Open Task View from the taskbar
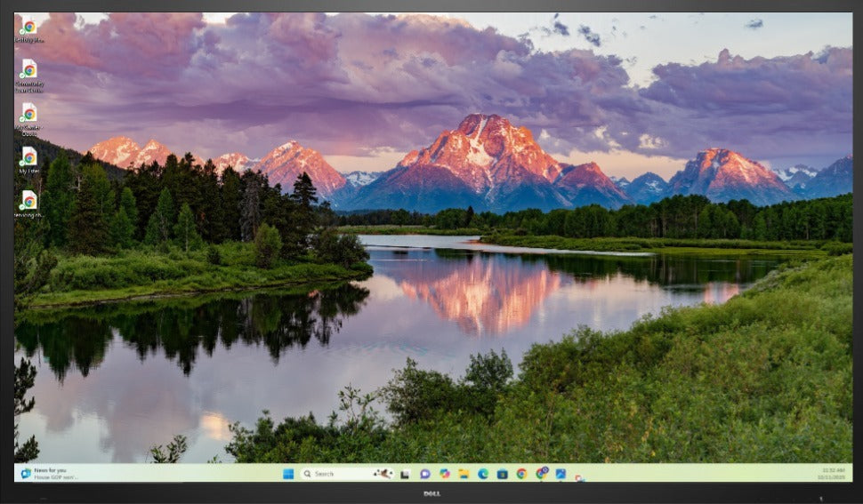 click(x=405, y=474)
